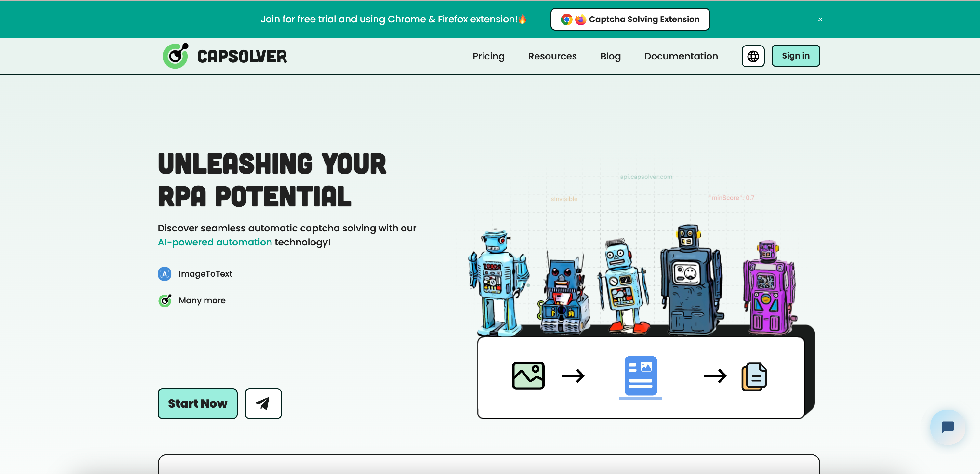Image resolution: width=980 pixels, height=474 pixels.
Task: Click the blue document icon in diagram
Action: [641, 376]
